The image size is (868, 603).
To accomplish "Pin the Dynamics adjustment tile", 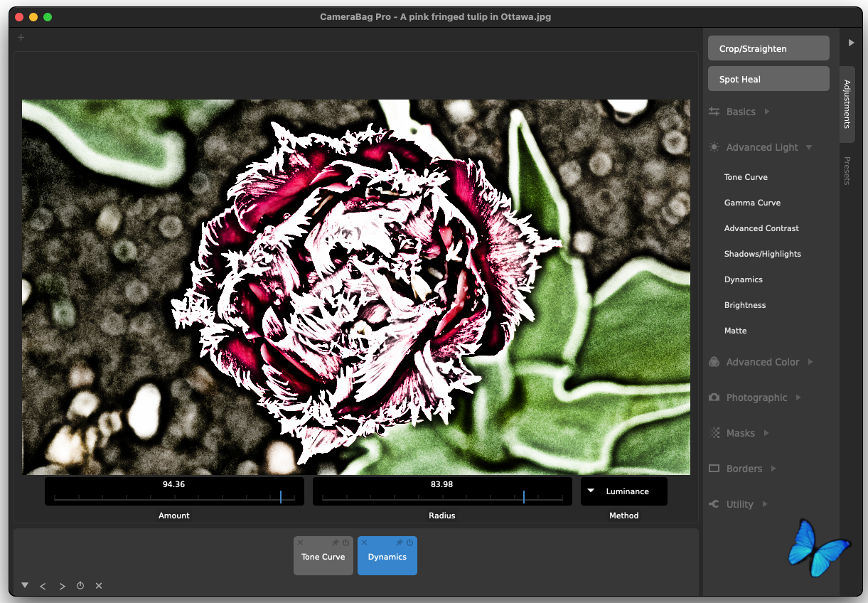I will pos(400,543).
